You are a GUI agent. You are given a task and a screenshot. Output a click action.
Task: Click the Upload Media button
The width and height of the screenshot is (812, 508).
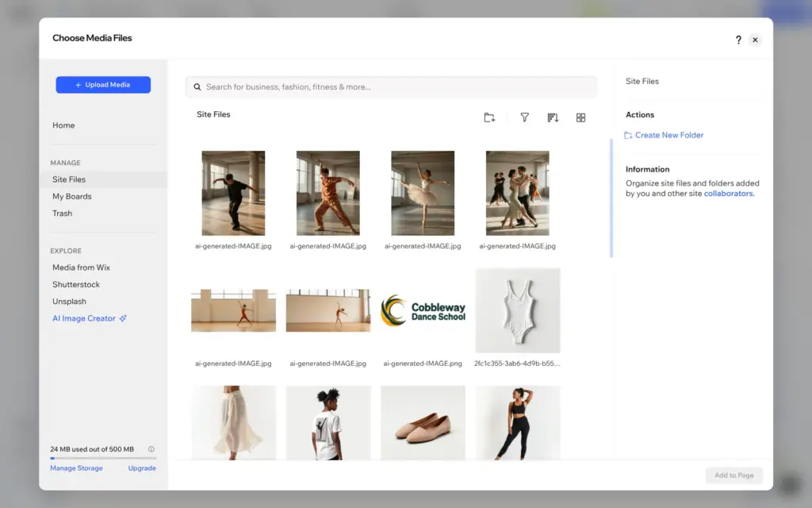[x=103, y=85]
